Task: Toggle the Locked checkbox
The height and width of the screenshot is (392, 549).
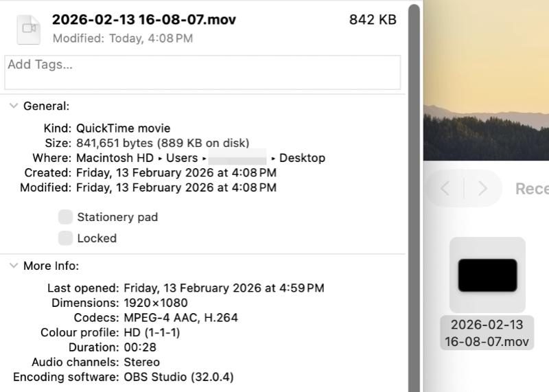Action: (65, 238)
